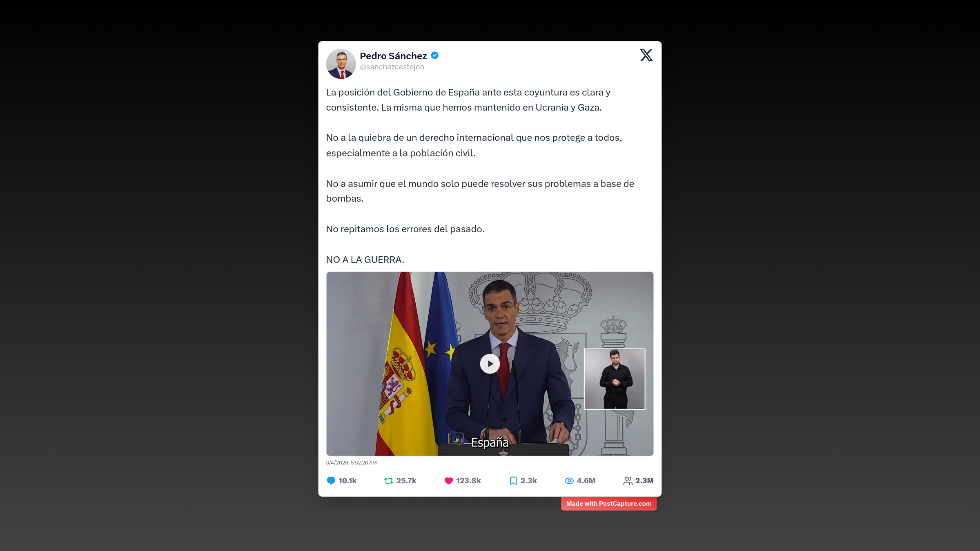Play the embedded video
The image size is (980, 551).
point(490,364)
